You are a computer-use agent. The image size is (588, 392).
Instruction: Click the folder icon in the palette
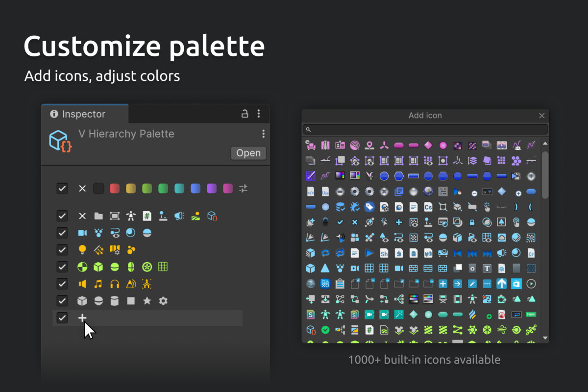coord(98,216)
